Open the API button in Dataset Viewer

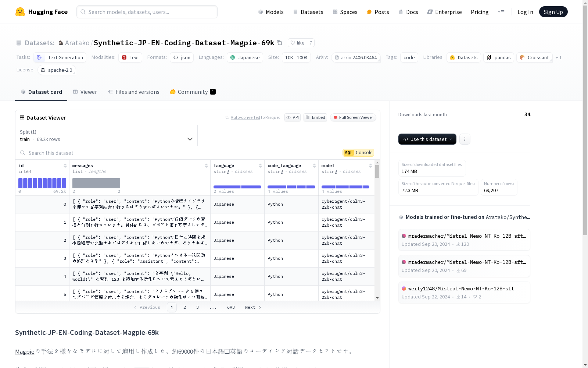point(293,117)
